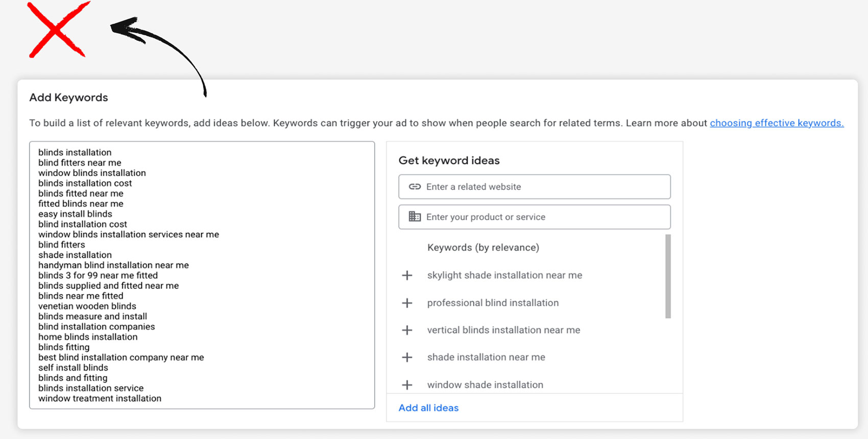This screenshot has height=439, width=868.
Task: Click the keyword ideas list scrollbar
Action: click(668, 276)
